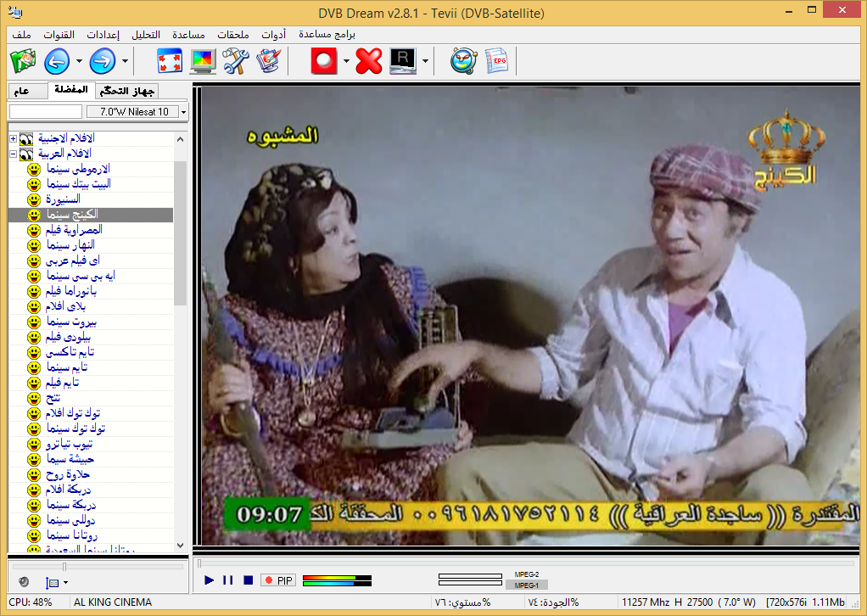Click the AL KING CINEMA status bar text

(x=113, y=602)
